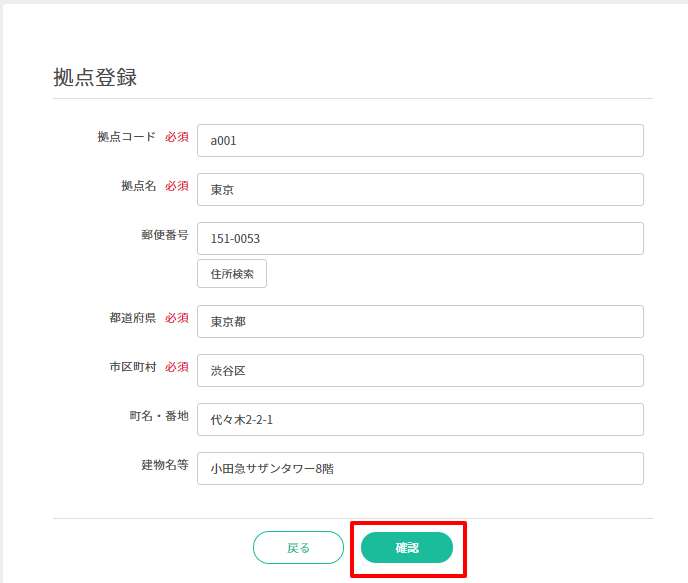Click the 町名・番地 field with 代々木2-2-1
This screenshot has width=688, height=583.
420,420
